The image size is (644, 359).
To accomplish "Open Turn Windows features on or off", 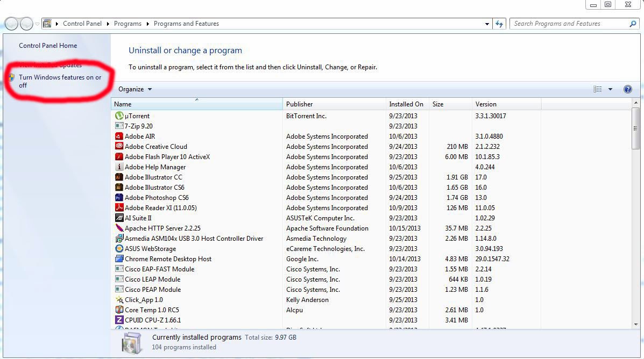I will point(60,81).
